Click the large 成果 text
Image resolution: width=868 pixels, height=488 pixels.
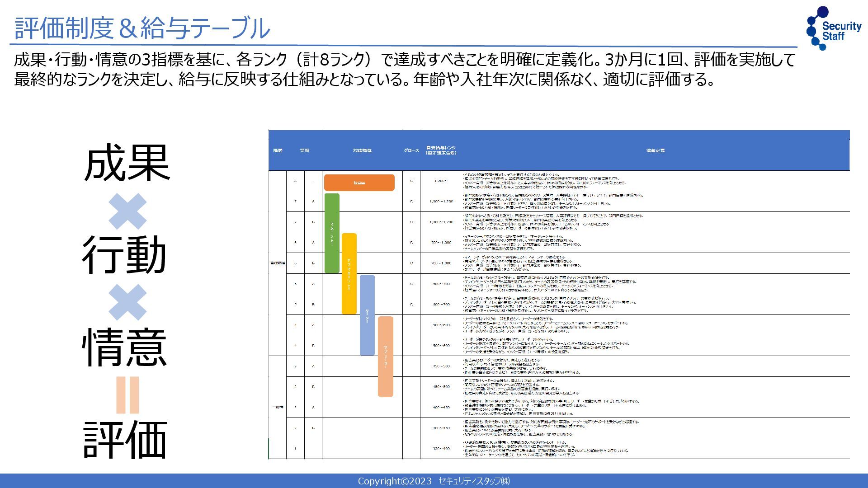coord(127,163)
